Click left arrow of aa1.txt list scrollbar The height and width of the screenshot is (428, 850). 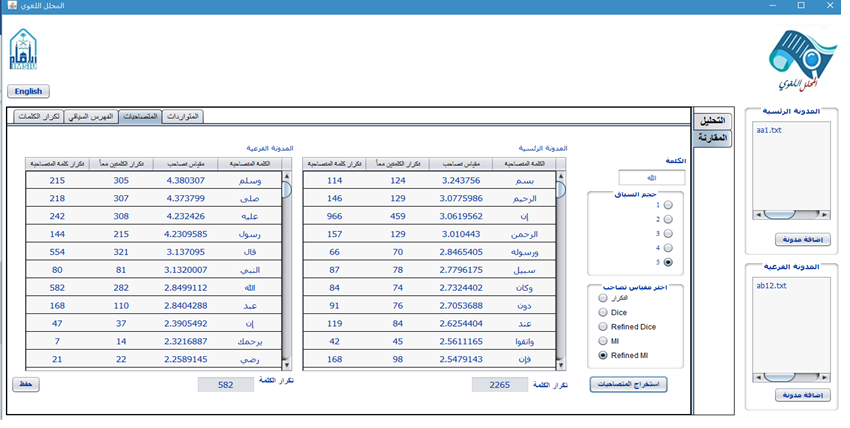pos(758,215)
